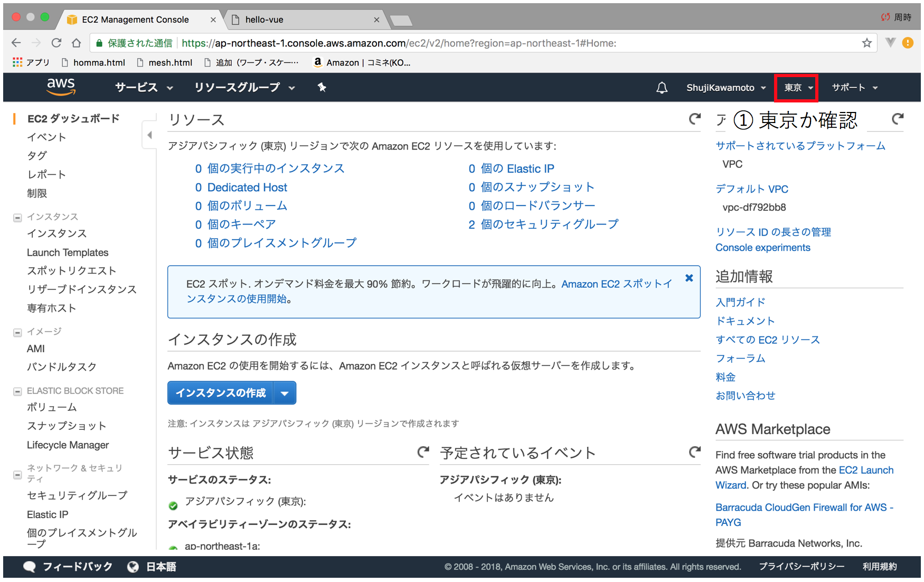Open the サービス dropdown menu
Screen dimensions: 924x582
point(144,88)
